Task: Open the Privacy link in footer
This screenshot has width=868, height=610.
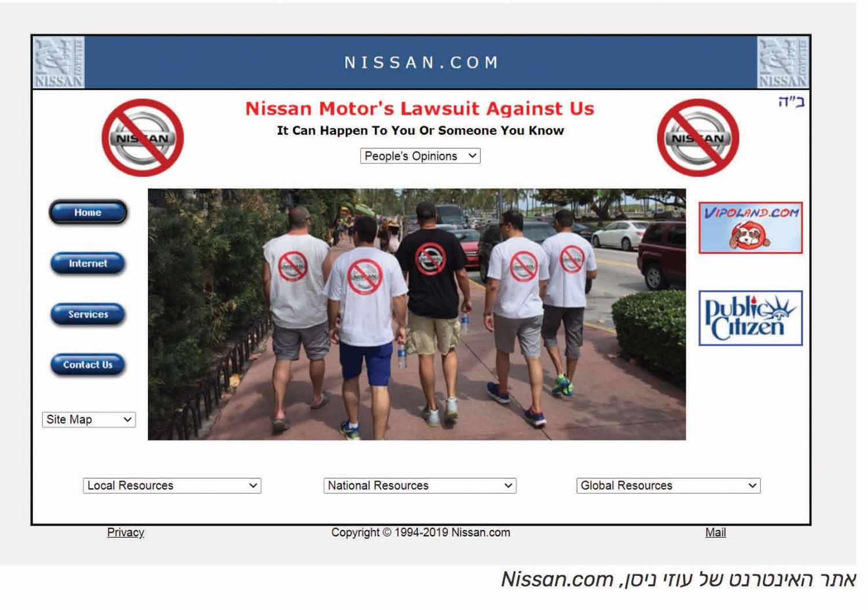Action: coord(126,533)
